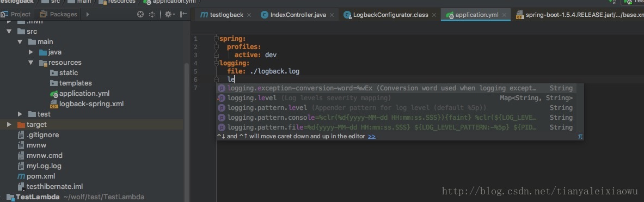Open the LogbackConfigurator.class tab
The width and height of the screenshot is (644, 202).
pos(390,15)
